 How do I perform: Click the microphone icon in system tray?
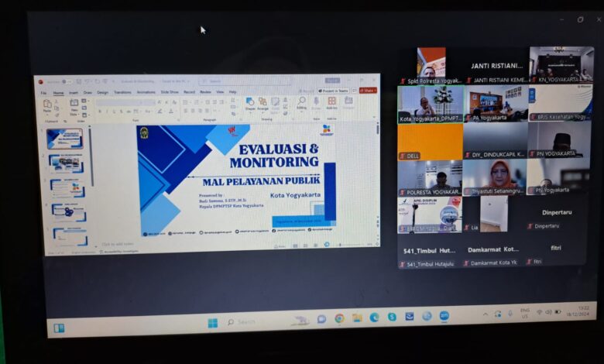pyautogui.click(x=510, y=313)
